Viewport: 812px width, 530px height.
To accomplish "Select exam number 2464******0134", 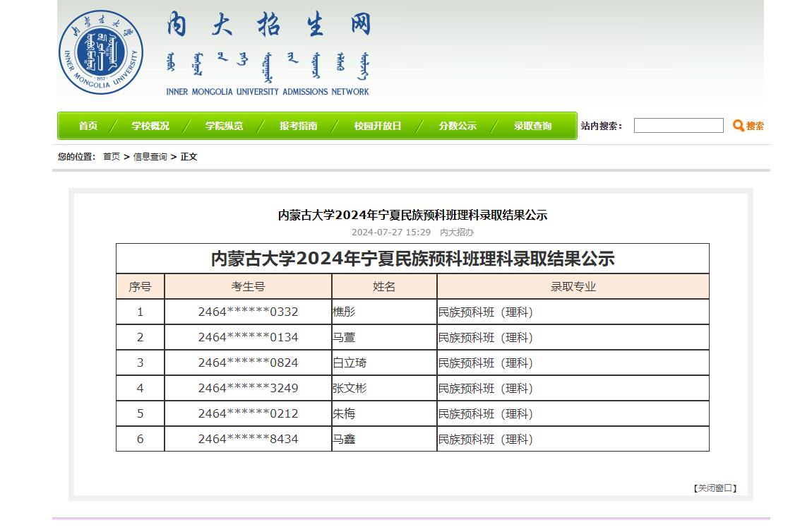I will pos(248,337).
